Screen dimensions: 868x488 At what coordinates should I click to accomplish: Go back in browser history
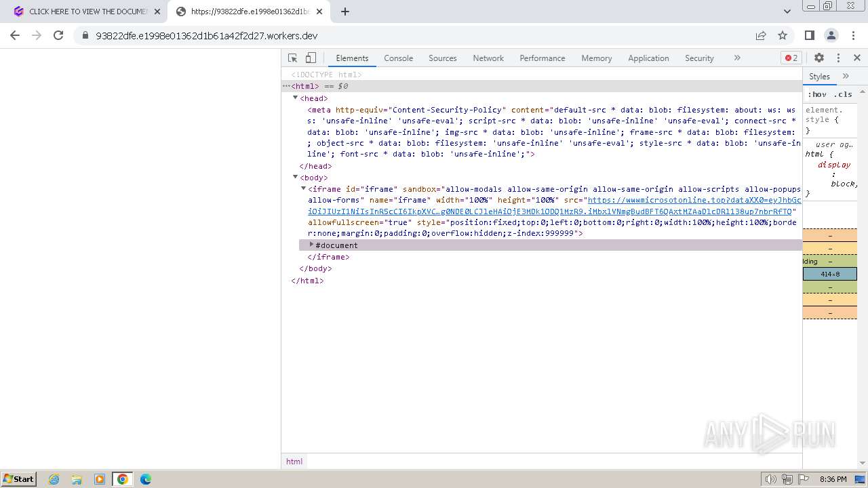point(15,35)
